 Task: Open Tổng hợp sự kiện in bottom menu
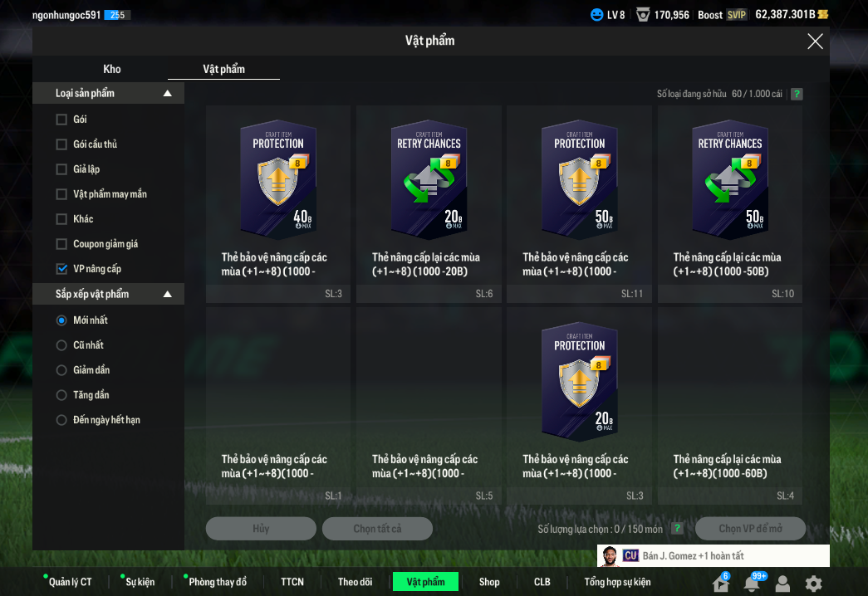coord(617,582)
